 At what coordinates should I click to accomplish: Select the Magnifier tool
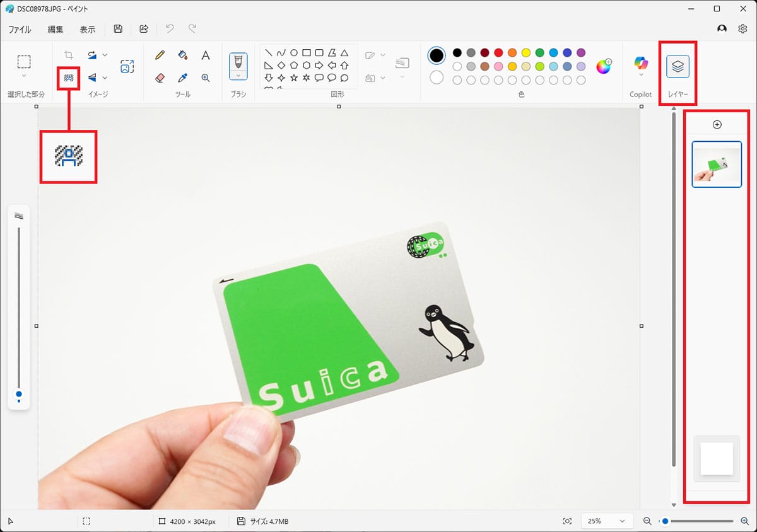[206, 78]
